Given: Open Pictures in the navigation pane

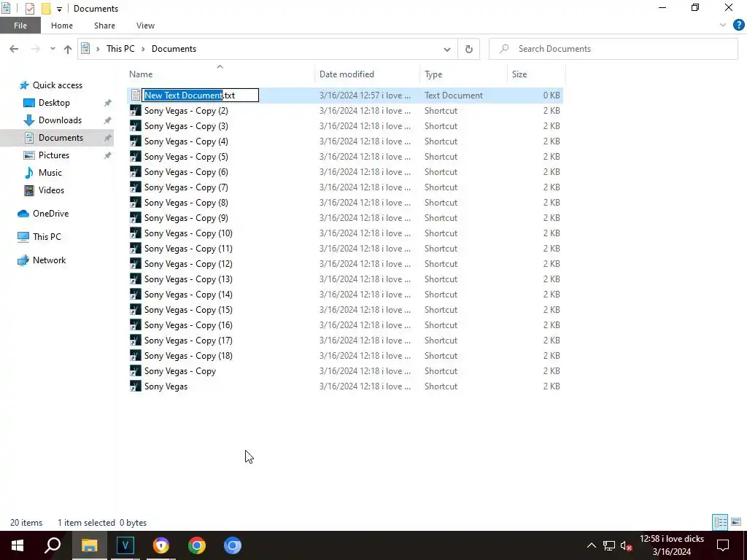Looking at the screenshot, I should tap(53, 155).
